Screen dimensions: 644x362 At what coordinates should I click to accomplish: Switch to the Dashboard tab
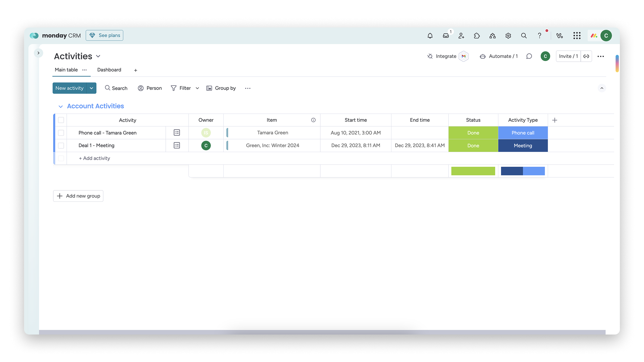(x=109, y=70)
